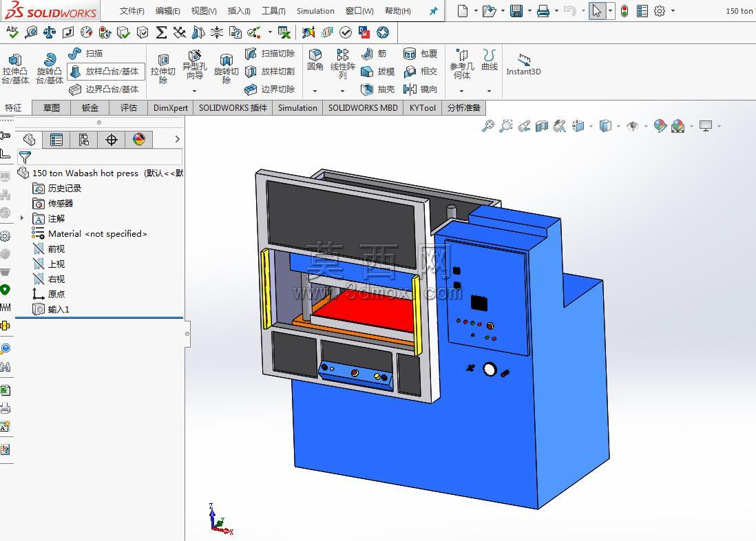The height and width of the screenshot is (541, 756).
Task: Select the Fillet (圆角) tool
Action: tap(315, 60)
